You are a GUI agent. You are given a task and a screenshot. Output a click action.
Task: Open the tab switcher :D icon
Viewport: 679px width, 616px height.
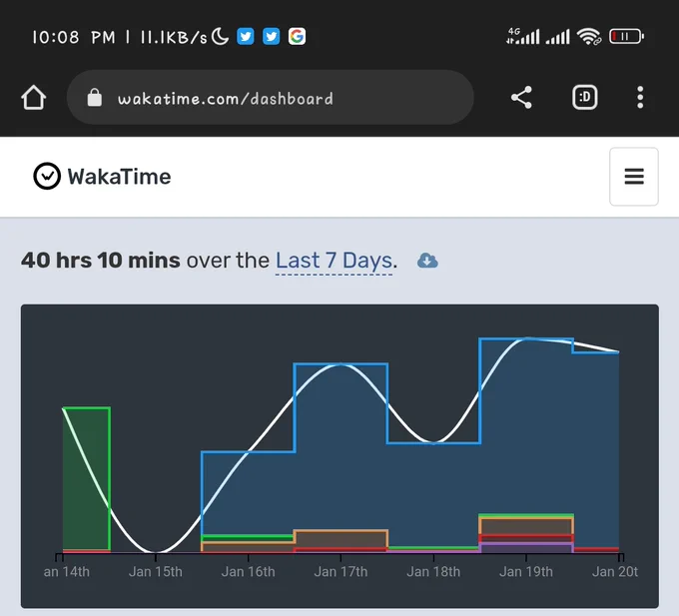pos(585,98)
